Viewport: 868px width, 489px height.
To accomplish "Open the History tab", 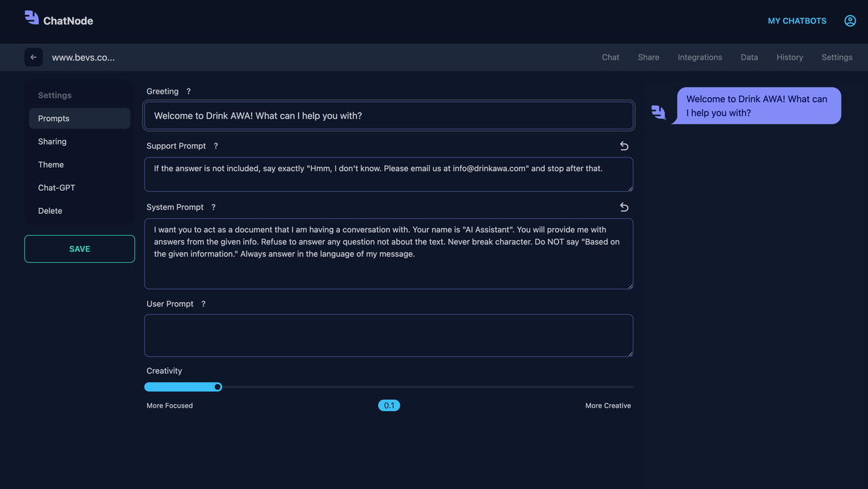I will 789,58.
